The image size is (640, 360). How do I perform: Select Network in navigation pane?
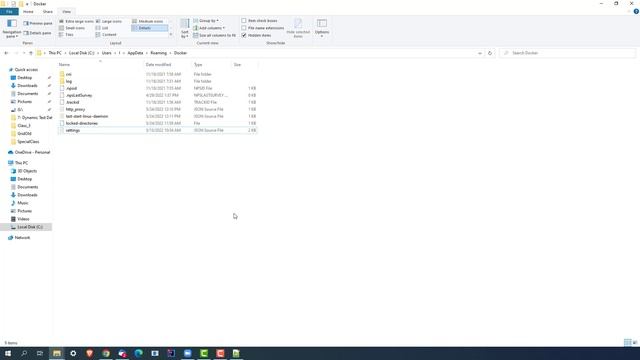coord(22,238)
